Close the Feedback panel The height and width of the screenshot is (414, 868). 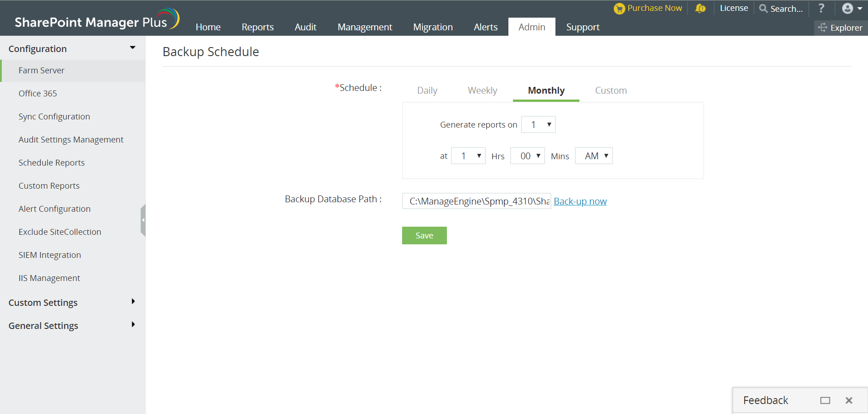[x=849, y=400]
